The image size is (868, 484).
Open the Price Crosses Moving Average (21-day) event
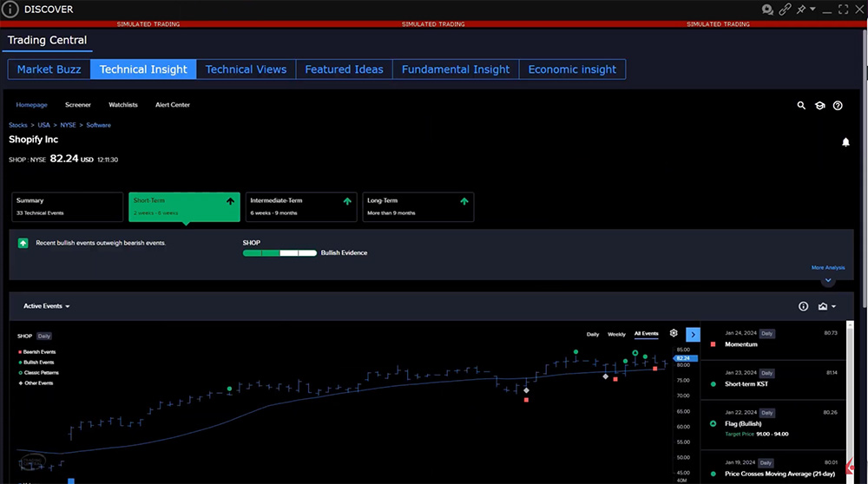point(773,468)
